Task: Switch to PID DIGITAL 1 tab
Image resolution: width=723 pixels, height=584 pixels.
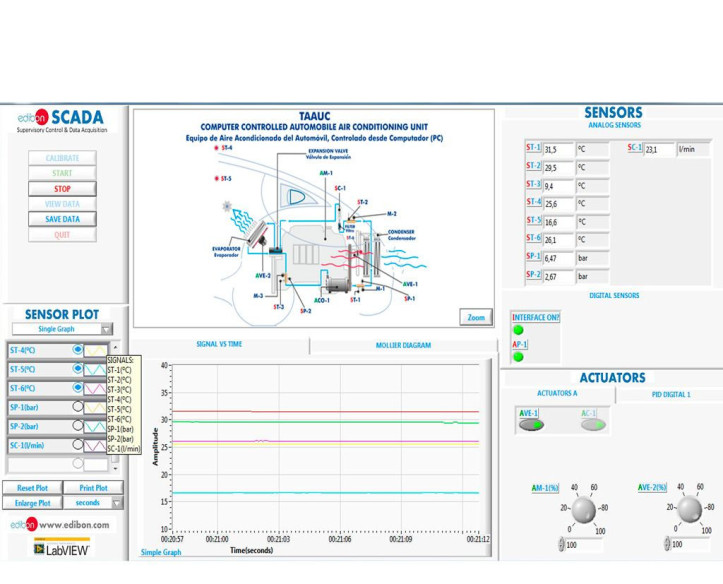Action: [671, 395]
